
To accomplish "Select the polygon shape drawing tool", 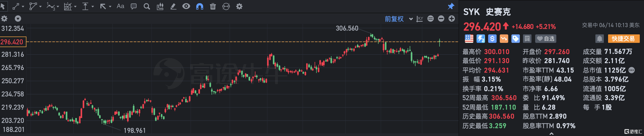I will (x=33, y=6).
